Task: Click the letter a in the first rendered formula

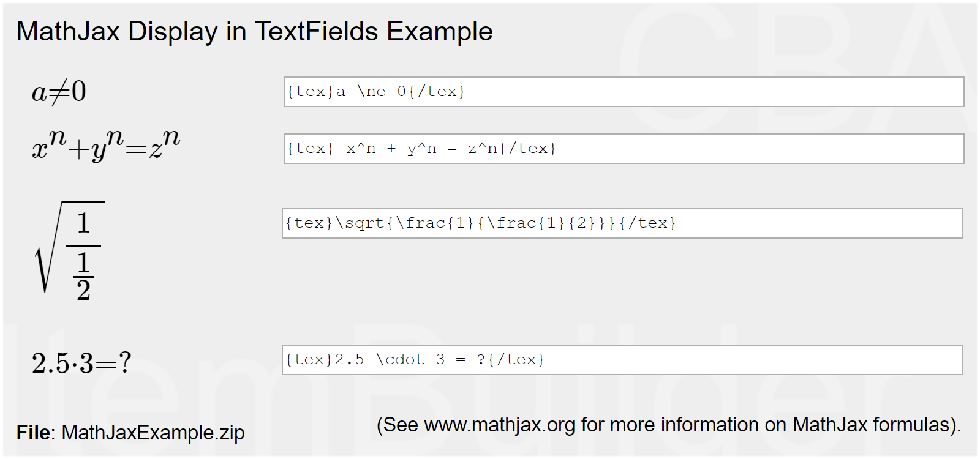Action: coord(39,93)
